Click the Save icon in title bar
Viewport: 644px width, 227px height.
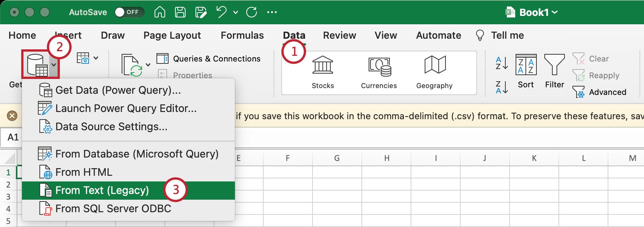(180, 12)
